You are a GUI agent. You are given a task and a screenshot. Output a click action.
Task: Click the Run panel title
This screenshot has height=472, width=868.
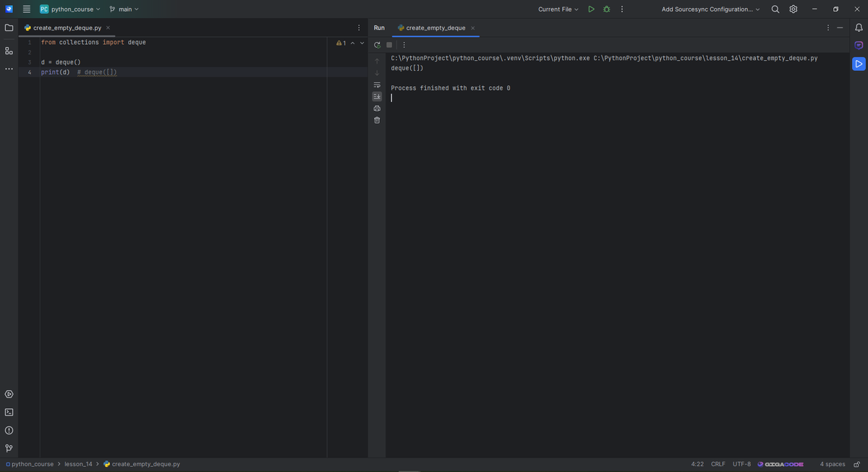(x=379, y=28)
